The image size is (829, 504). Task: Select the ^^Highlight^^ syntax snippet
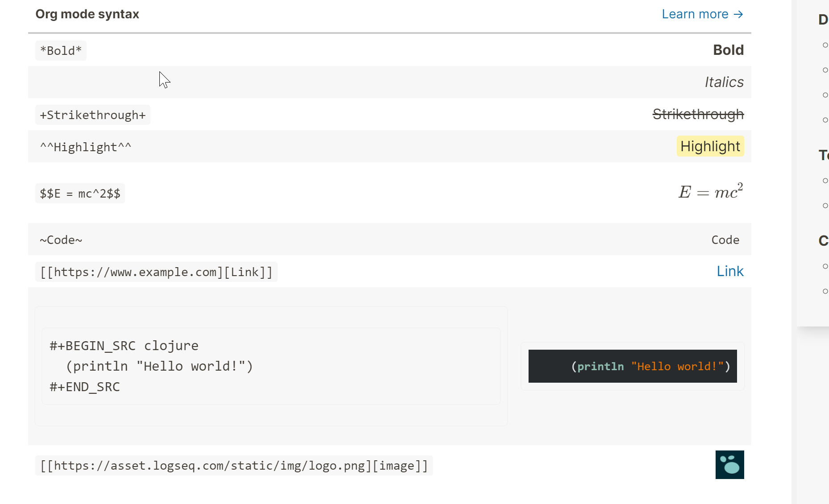coord(85,147)
